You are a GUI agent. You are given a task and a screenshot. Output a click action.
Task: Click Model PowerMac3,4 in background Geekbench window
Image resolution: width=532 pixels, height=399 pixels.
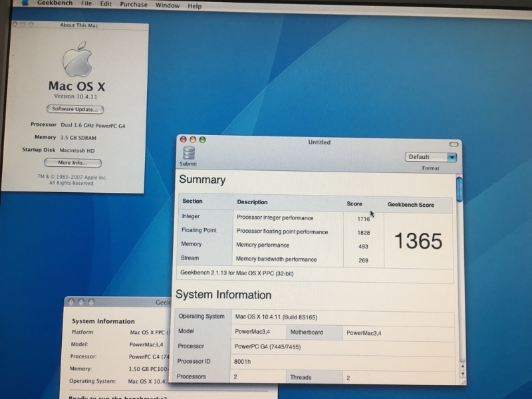pyautogui.click(x=146, y=344)
